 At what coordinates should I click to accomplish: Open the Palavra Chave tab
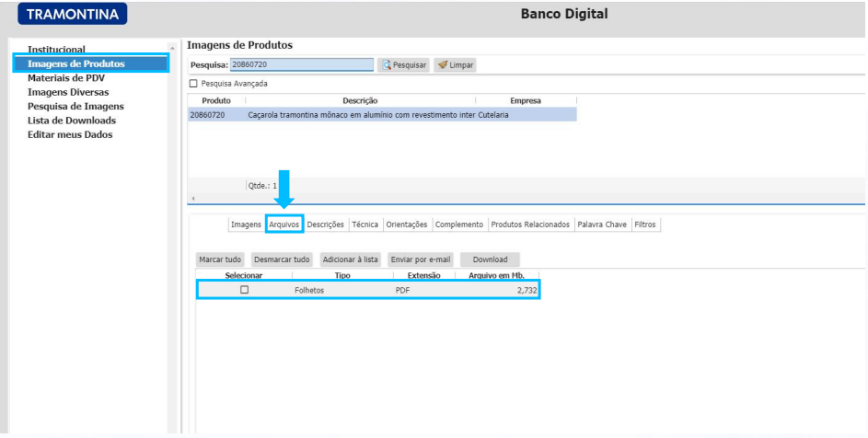pos(602,225)
